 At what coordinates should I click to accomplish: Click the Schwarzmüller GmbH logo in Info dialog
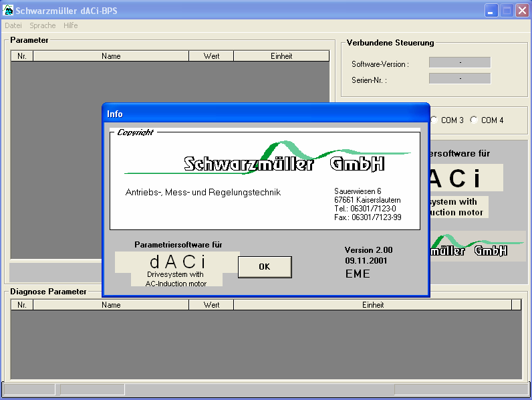tap(268, 158)
